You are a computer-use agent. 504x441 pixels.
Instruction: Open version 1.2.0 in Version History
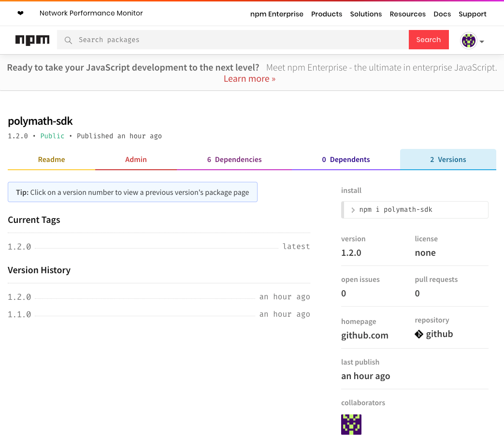19,297
